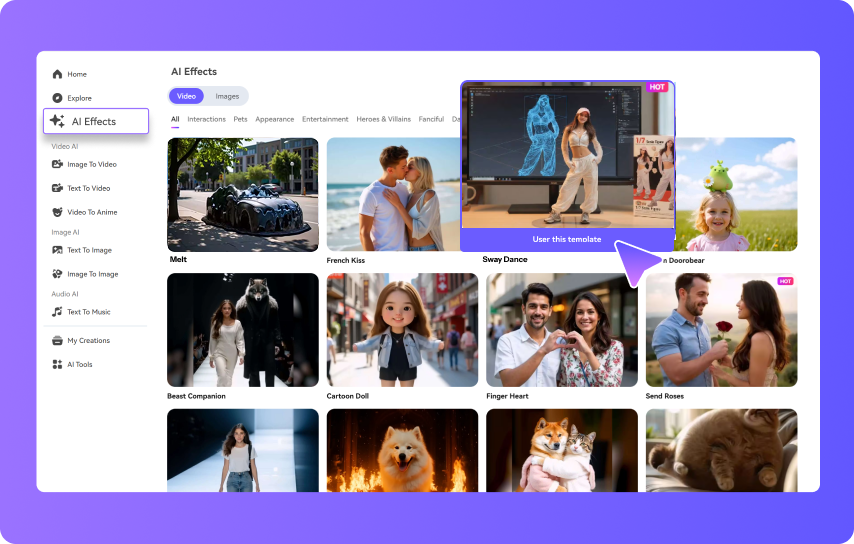Image resolution: width=854 pixels, height=544 pixels.
Task: Select the Entertainment category tab
Action: 325,119
